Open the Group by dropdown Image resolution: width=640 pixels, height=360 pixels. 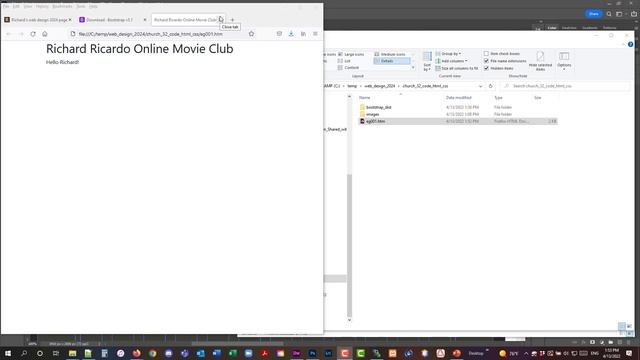tap(448, 53)
